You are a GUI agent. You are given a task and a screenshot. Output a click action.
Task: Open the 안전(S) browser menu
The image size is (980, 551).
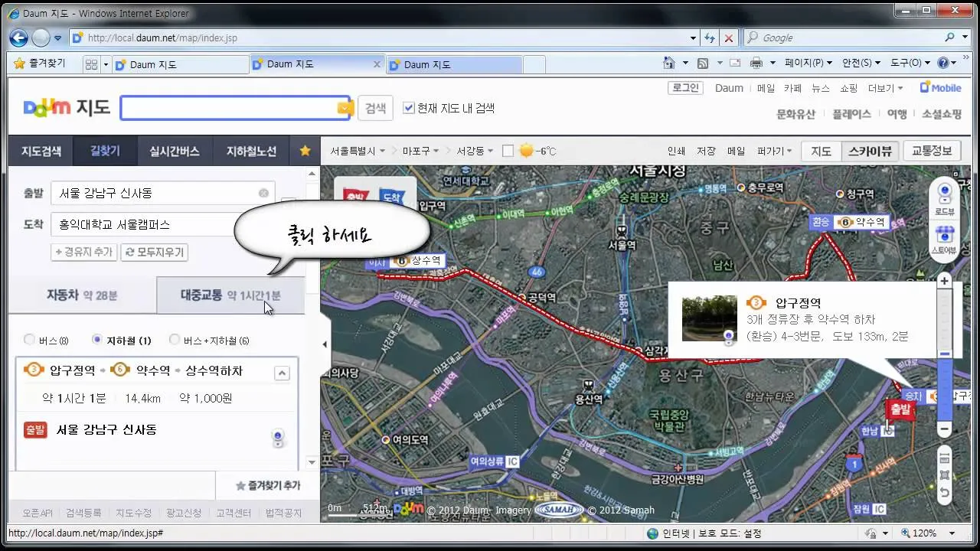[x=862, y=64]
